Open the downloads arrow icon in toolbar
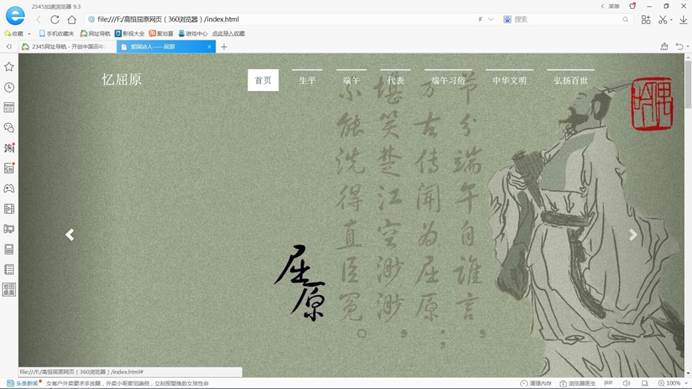The height and width of the screenshot is (389, 692). coord(683,19)
